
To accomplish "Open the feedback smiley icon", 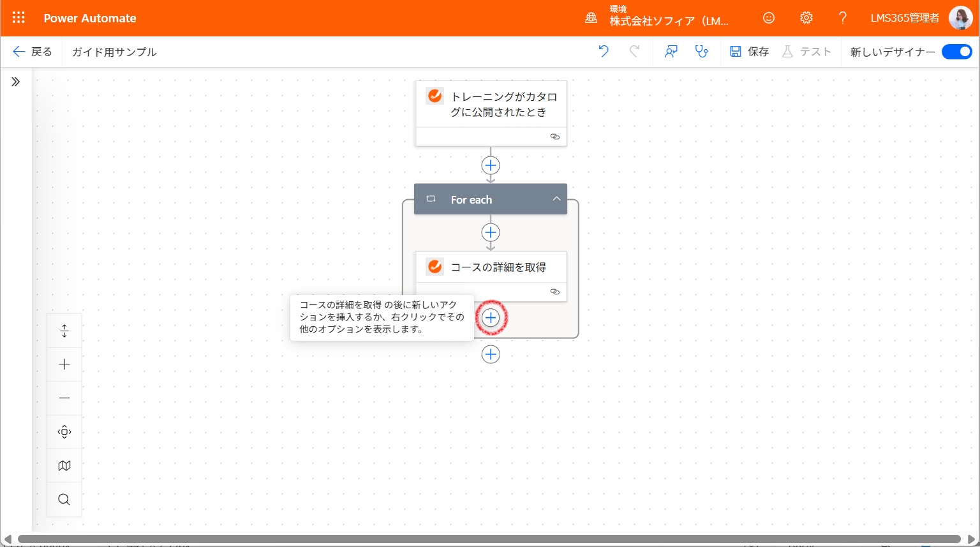I will pos(769,18).
